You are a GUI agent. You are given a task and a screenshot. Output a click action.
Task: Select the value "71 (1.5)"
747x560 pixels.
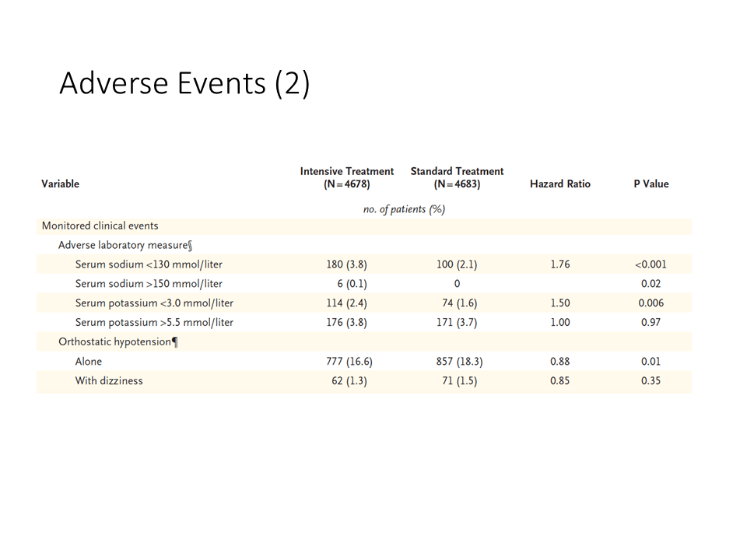(460, 381)
